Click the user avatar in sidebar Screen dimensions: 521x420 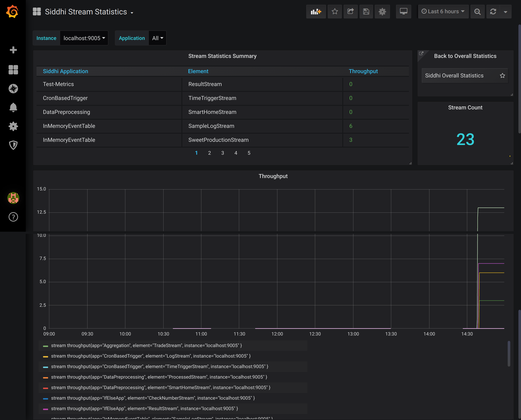pyautogui.click(x=13, y=198)
